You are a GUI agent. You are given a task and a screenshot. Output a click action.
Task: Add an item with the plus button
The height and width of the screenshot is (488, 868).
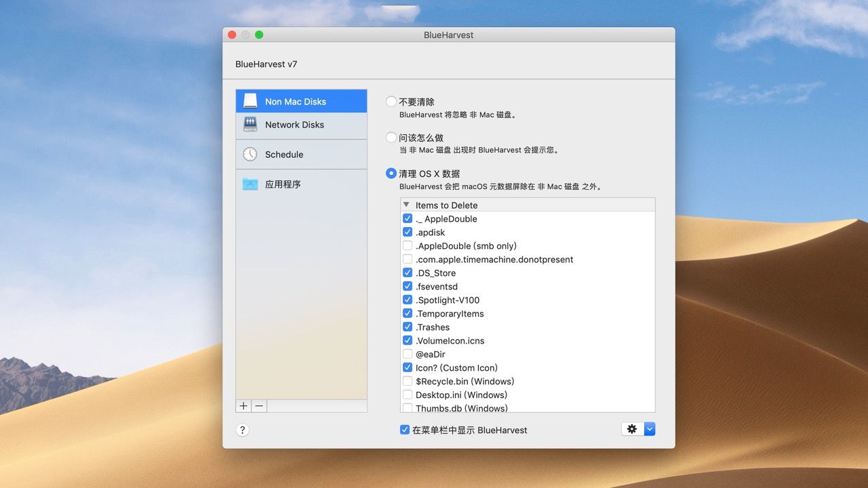tap(243, 406)
